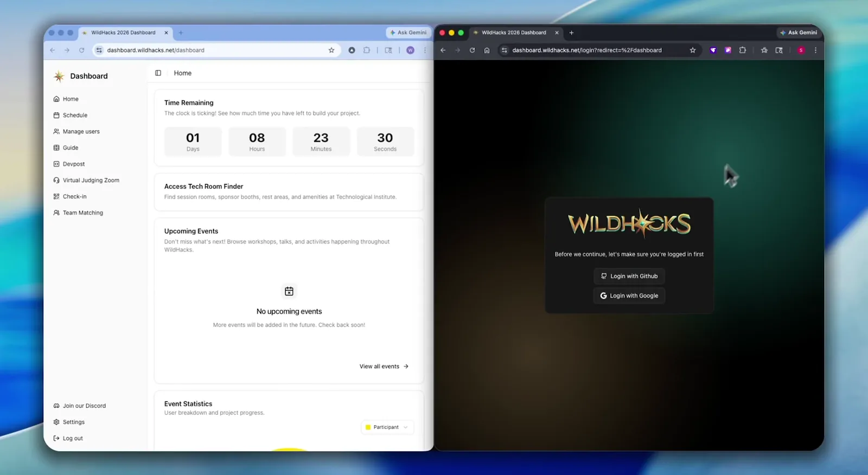
Task: Select the WildHacks 2026 Dashboard tab in the right window
Action: (514, 33)
